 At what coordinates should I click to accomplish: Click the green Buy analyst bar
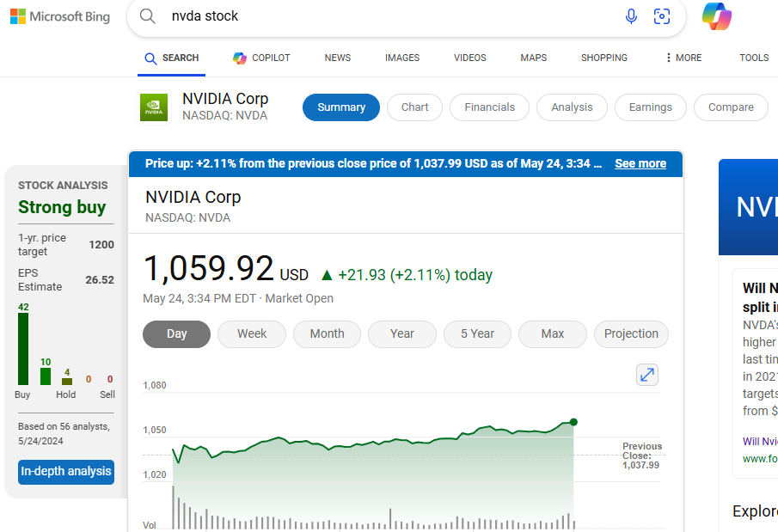point(23,349)
